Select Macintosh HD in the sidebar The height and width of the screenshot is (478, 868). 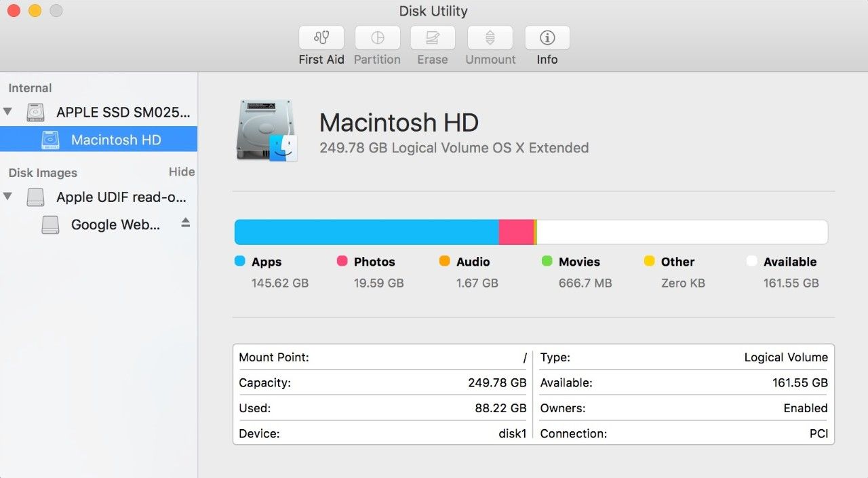[x=116, y=140]
